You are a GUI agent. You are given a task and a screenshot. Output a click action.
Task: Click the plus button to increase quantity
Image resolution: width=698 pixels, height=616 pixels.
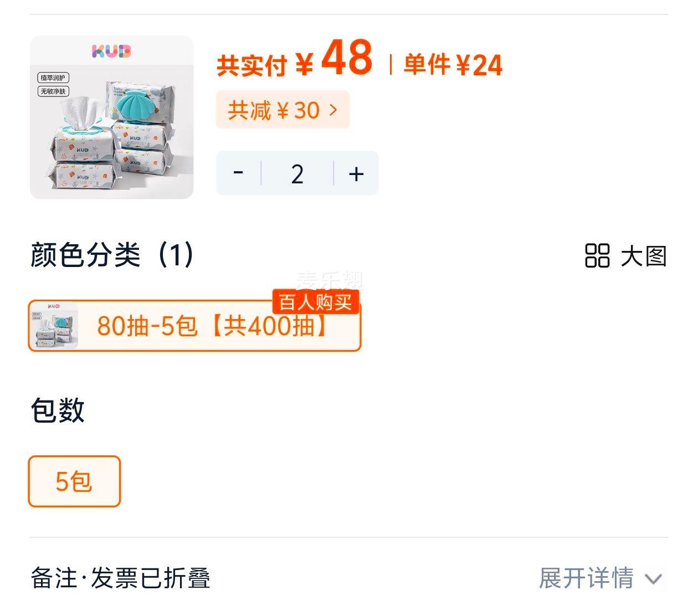point(356,174)
